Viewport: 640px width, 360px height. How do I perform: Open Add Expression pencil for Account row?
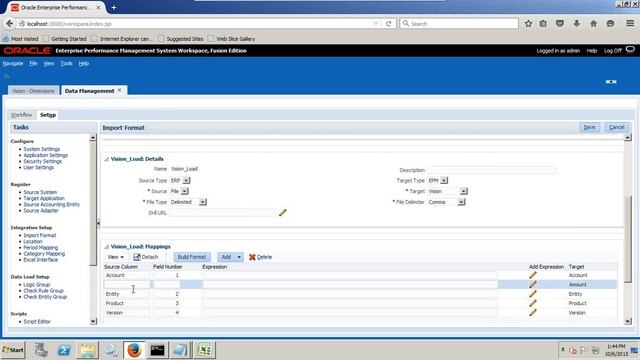click(533, 275)
